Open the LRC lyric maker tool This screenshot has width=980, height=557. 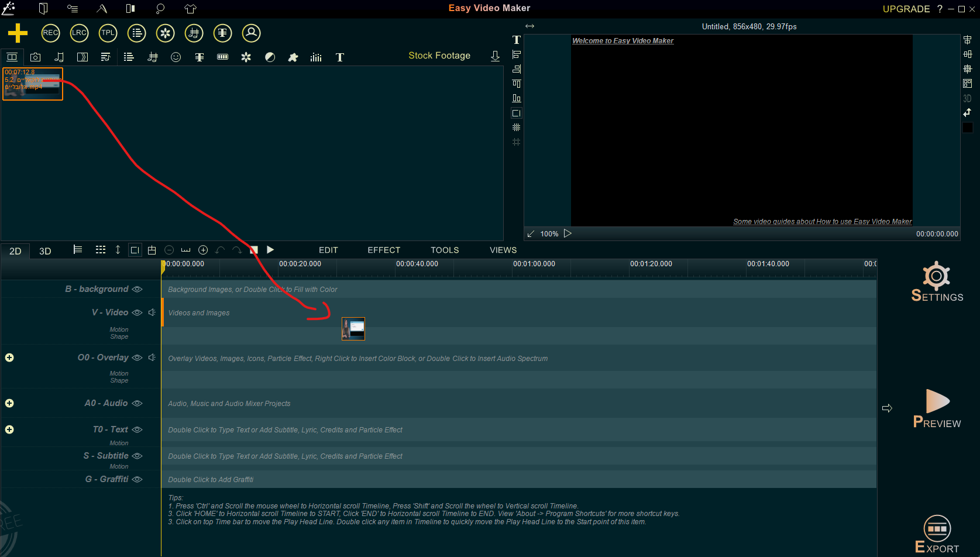[x=79, y=33]
